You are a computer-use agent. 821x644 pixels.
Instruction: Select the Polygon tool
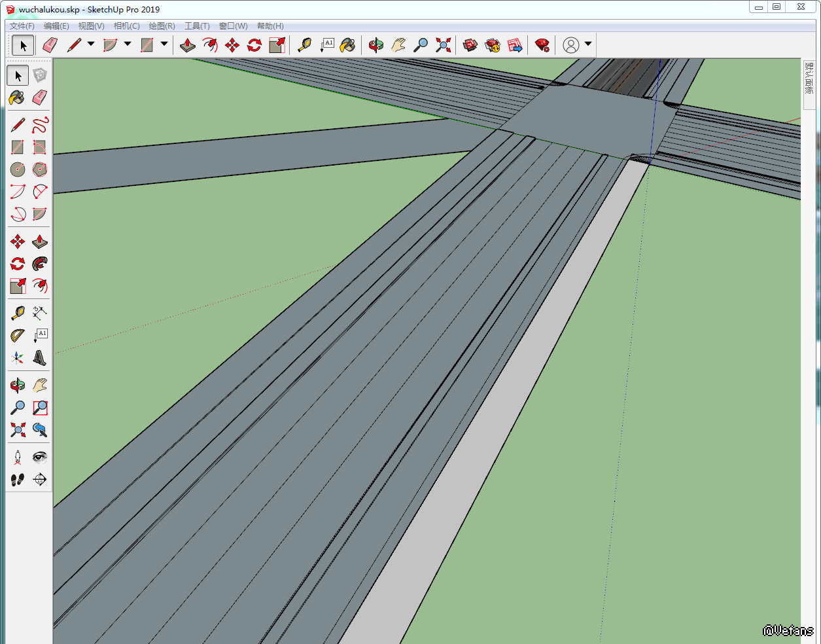40,170
